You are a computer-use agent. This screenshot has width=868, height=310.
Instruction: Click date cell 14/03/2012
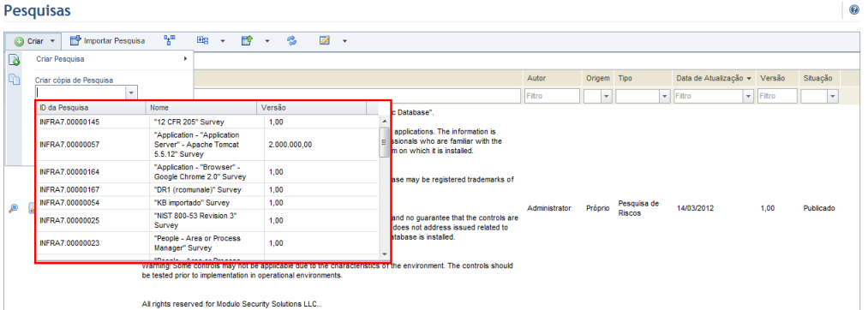(x=695, y=209)
